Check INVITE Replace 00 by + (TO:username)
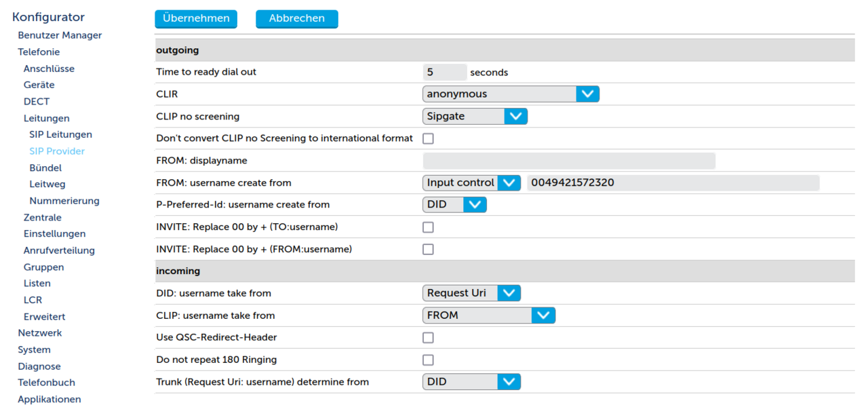This screenshot has height=405, width=868. [428, 227]
